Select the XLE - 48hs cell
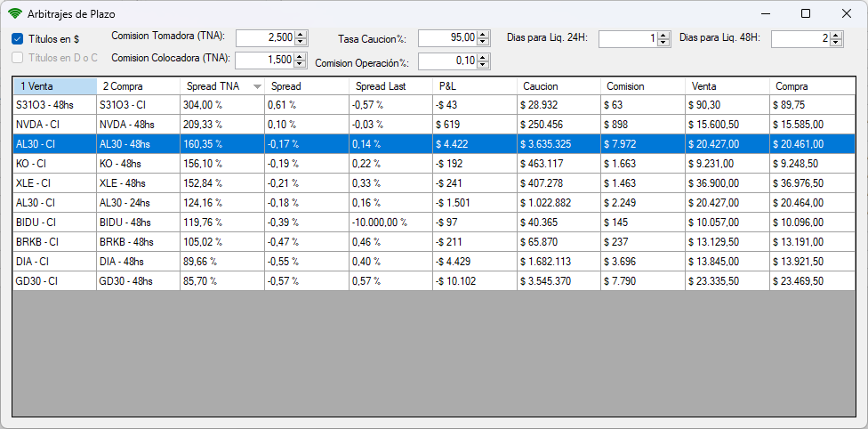Viewport: 868px width, 429px height. pos(139,183)
